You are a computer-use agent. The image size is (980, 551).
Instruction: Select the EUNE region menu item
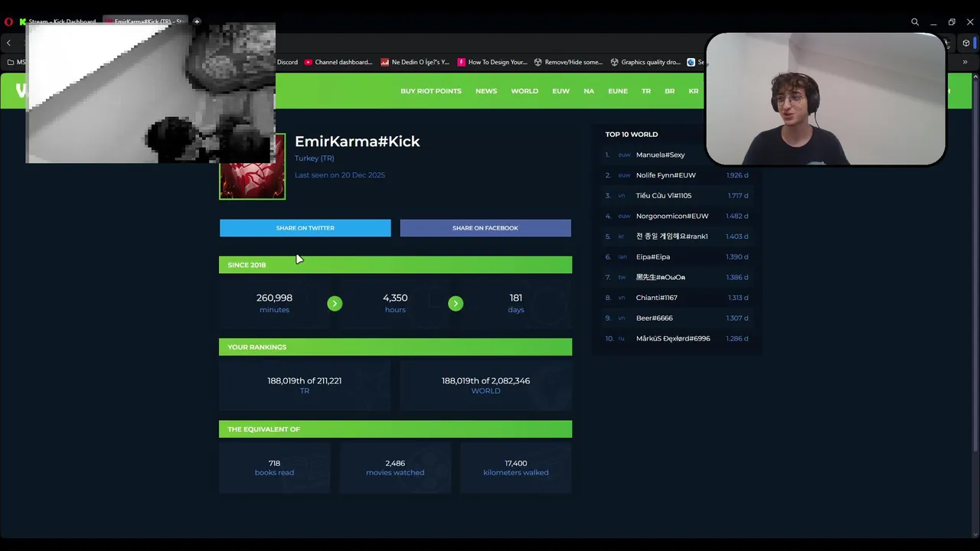click(x=618, y=91)
